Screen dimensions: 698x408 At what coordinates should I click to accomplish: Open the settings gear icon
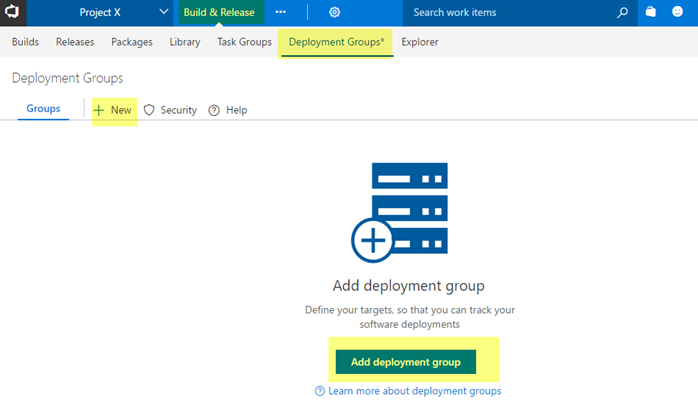[x=334, y=12]
